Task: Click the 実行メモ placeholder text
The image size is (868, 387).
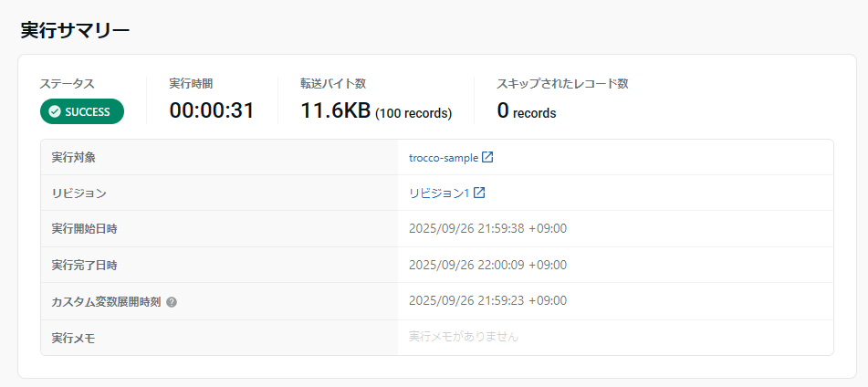Action: [464, 337]
